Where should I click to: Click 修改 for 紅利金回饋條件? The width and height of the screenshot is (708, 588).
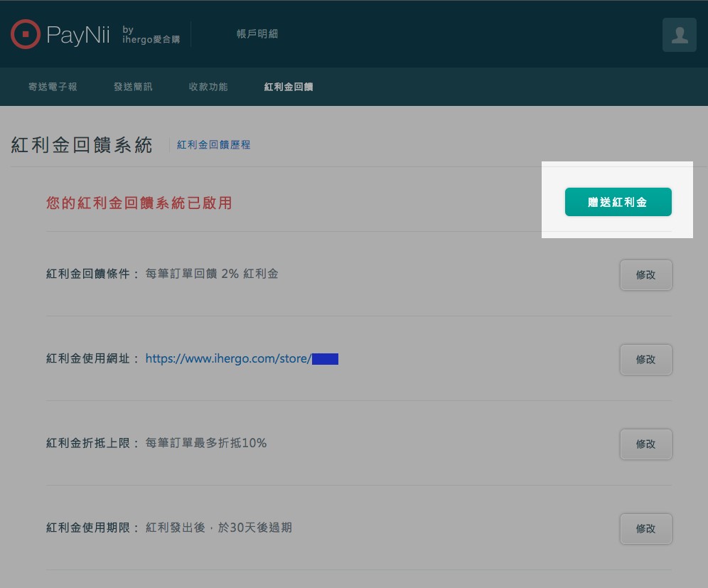pos(645,274)
